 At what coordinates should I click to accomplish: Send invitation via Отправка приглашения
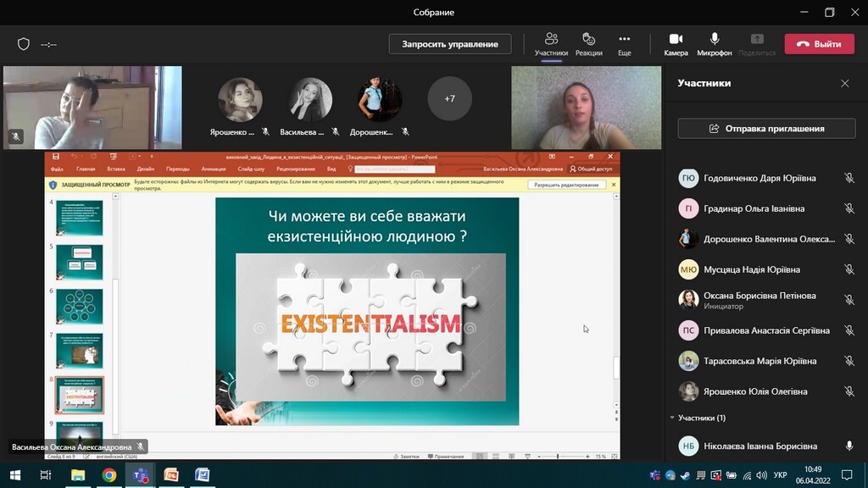click(766, 129)
